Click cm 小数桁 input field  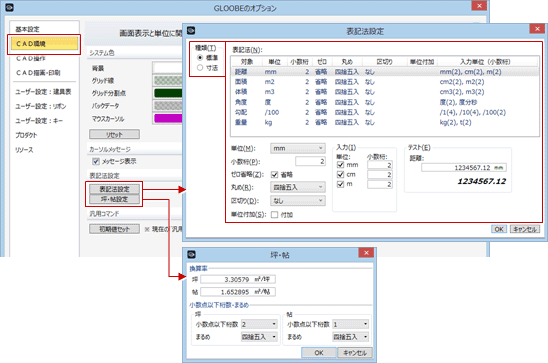point(380,175)
